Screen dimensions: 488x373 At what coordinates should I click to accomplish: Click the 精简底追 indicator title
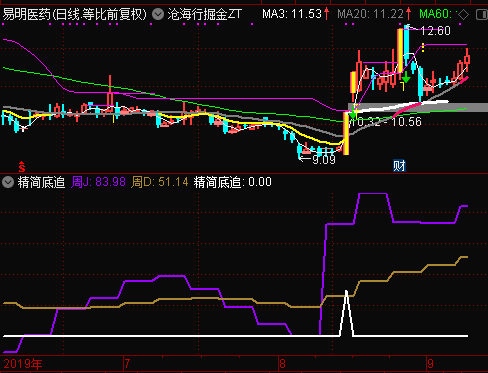click(x=41, y=182)
